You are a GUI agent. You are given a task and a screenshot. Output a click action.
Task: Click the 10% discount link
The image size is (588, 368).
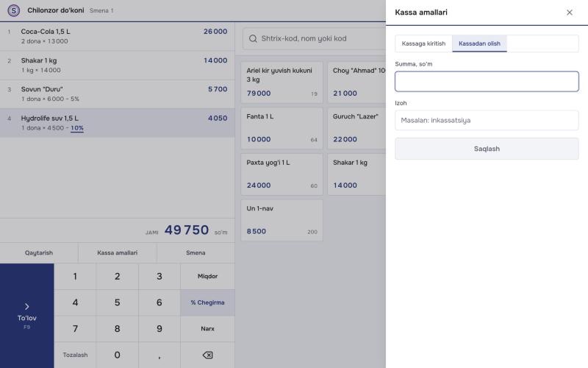pos(77,128)
